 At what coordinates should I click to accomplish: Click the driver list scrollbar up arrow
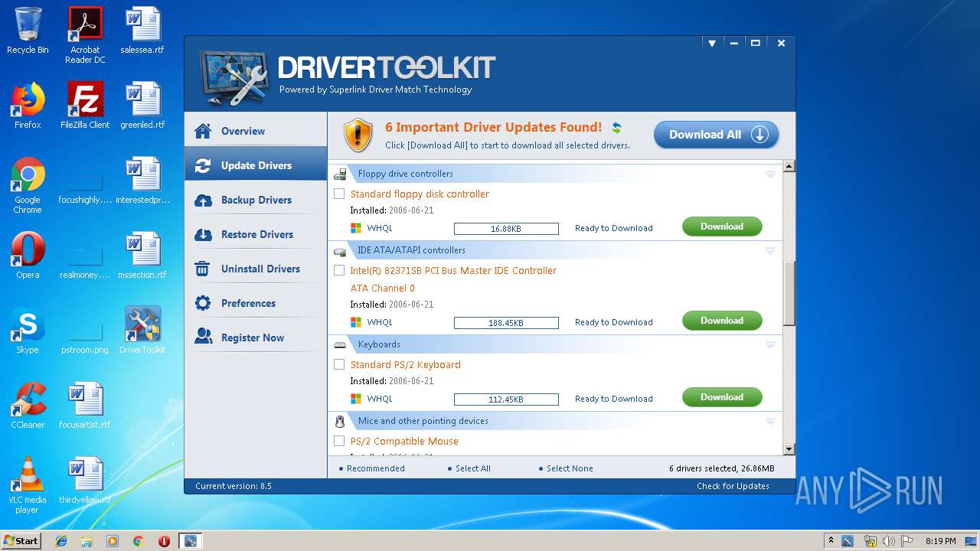tap(789, 166)
